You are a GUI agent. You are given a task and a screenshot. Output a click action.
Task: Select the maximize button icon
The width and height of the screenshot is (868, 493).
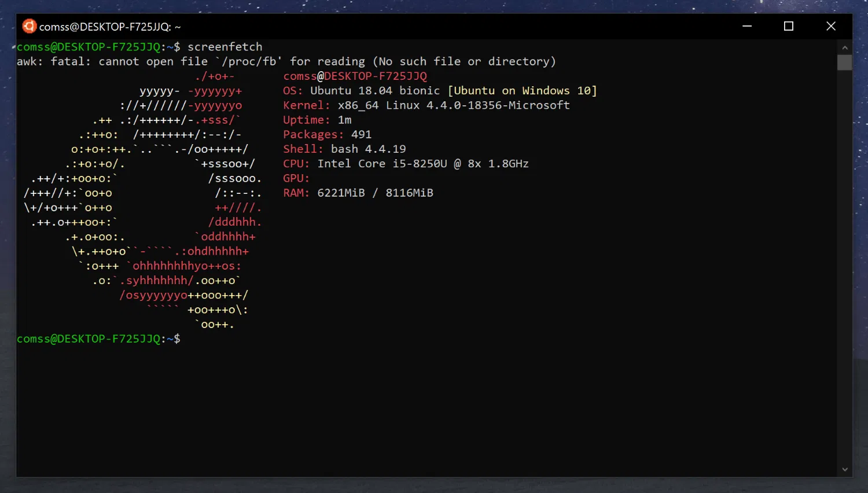[x=788, y=26]
